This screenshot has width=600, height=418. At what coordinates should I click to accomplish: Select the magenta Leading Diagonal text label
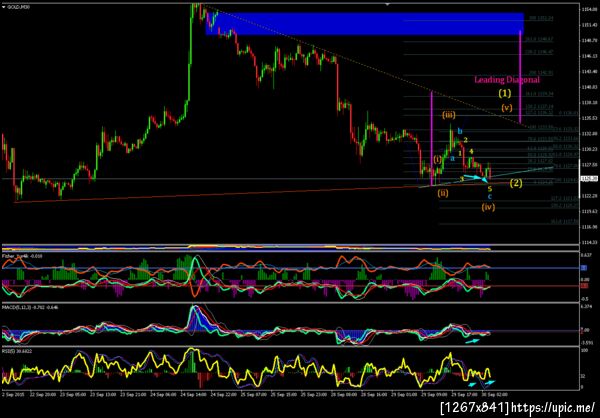[x=507, y=80]
